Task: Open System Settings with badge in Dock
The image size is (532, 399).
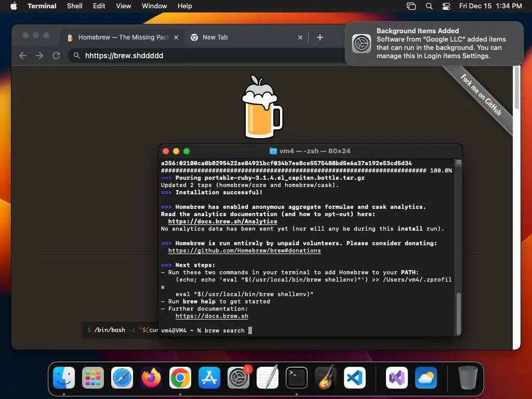Action: 238,378
